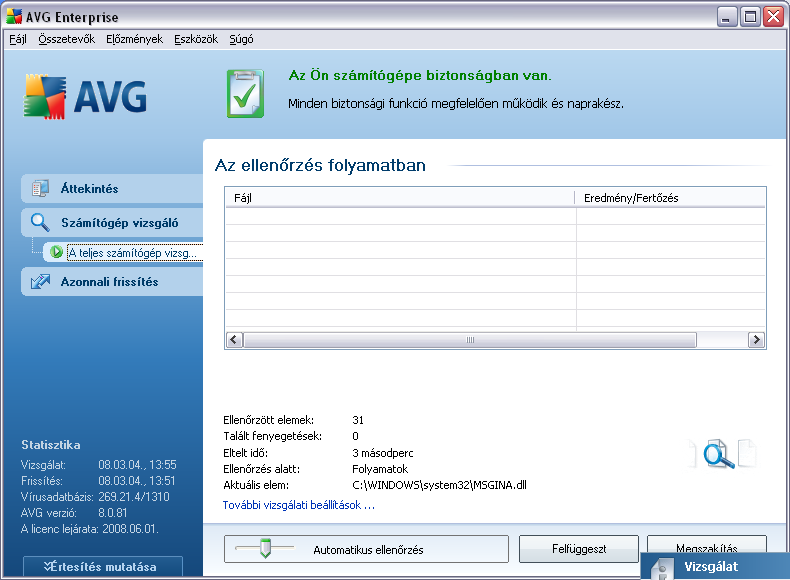Click the horizontal scrollbar left arrow
This screenshot has width=790, height=580.
tap(234, 340)
